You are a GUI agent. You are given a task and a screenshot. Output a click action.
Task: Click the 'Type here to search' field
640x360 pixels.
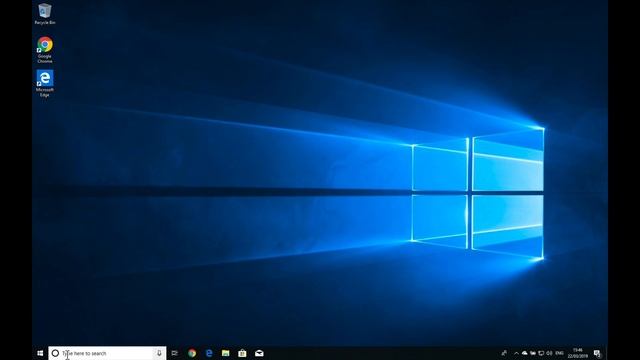107,353
